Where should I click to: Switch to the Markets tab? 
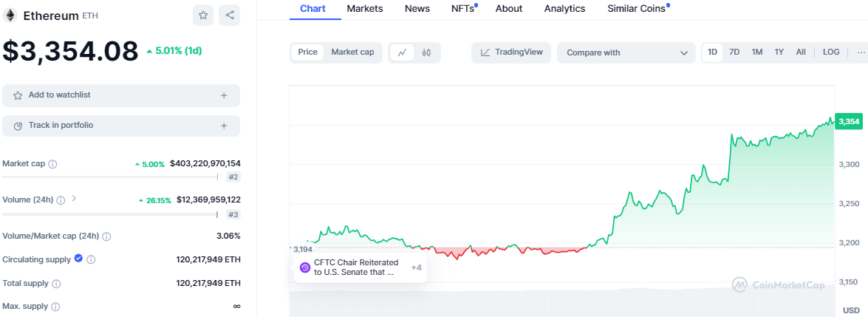tap(366, 8)
